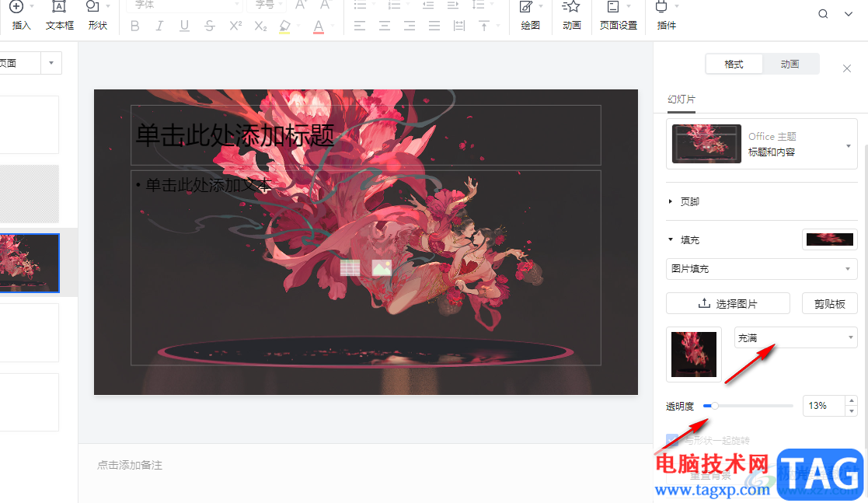Click the 选择图片 button
The image size is (868, 503).
[728, 304]
